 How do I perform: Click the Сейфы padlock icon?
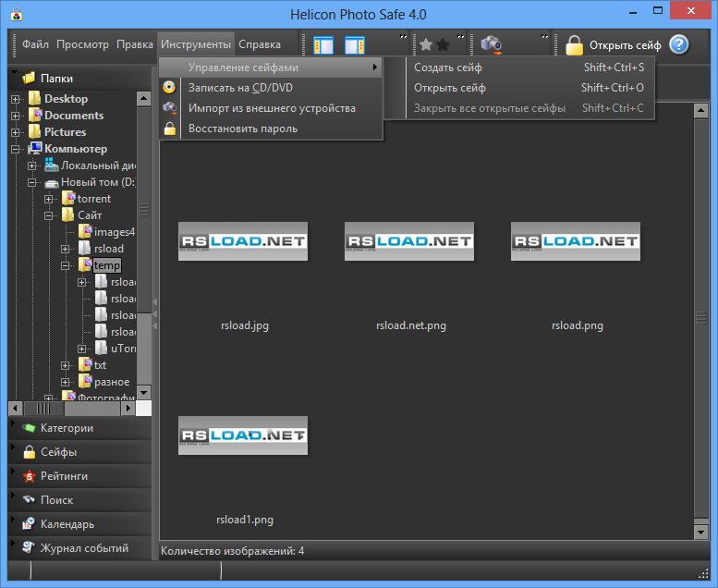[30, 452]
